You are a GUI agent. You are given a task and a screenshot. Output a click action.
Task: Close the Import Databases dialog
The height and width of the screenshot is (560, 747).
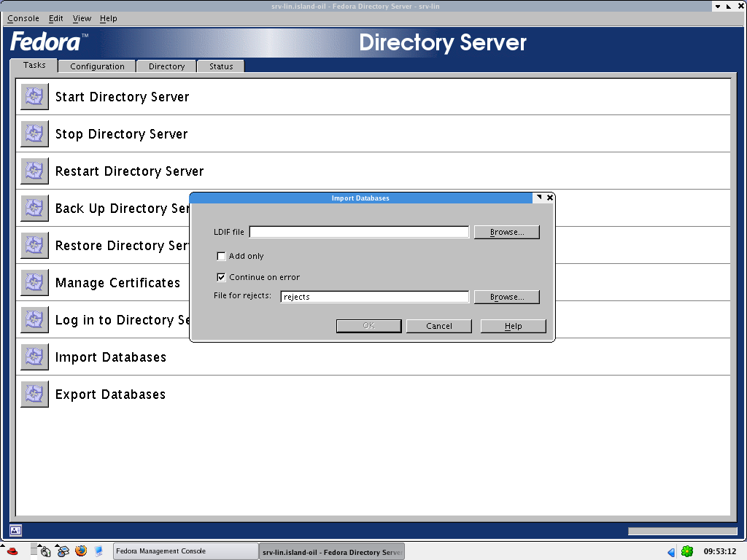[550, 198]
